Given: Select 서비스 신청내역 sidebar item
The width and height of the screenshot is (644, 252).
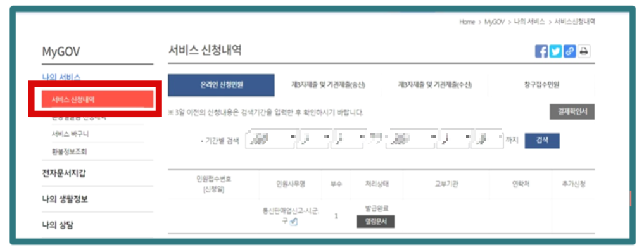Looking at the screenshot, I should (98, 100).
